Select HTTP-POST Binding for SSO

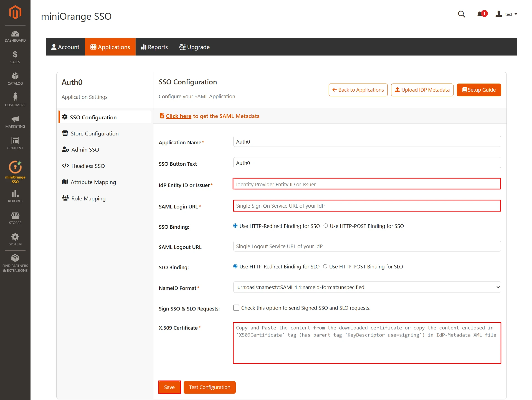point(325,226)
